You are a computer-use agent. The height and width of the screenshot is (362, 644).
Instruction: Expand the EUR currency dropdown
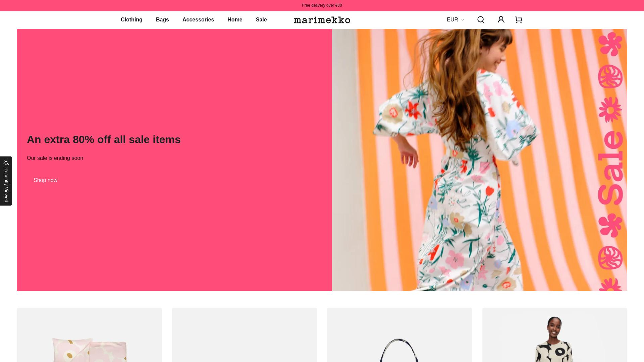tap(453, 20)
